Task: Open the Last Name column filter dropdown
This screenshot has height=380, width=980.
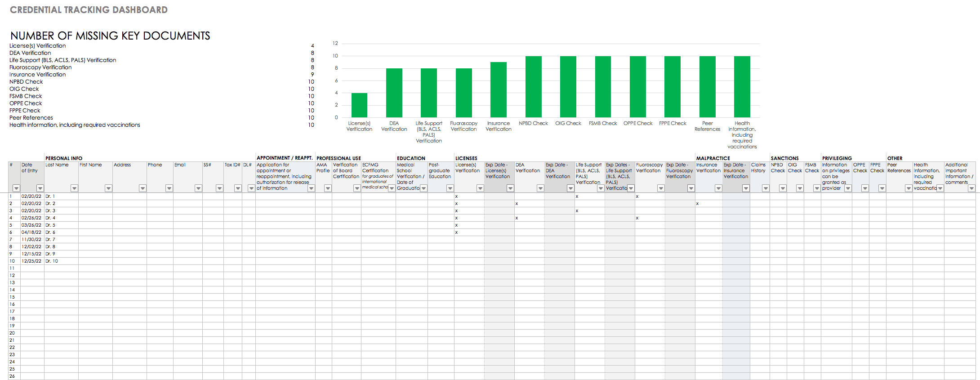Action: [74, 188]
